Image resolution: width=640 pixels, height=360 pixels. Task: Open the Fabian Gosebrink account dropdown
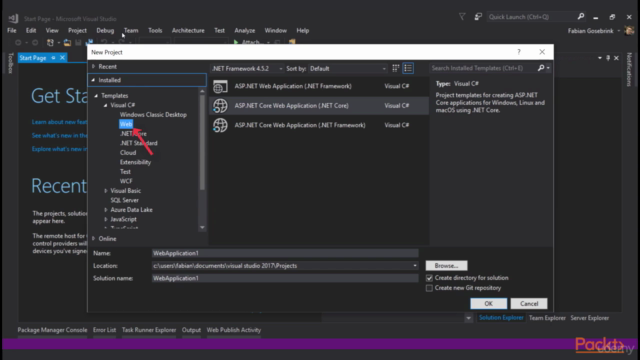(619, 31)
